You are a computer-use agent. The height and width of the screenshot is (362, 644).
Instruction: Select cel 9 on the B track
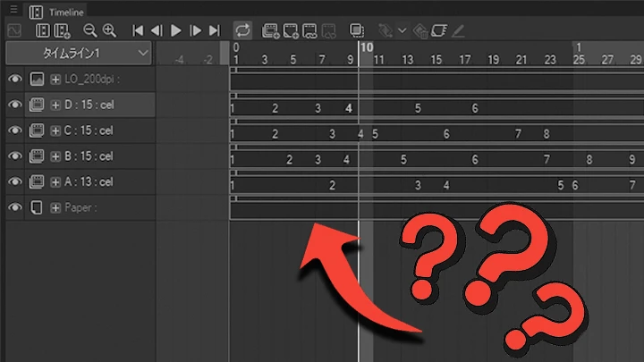pos(632,159)
